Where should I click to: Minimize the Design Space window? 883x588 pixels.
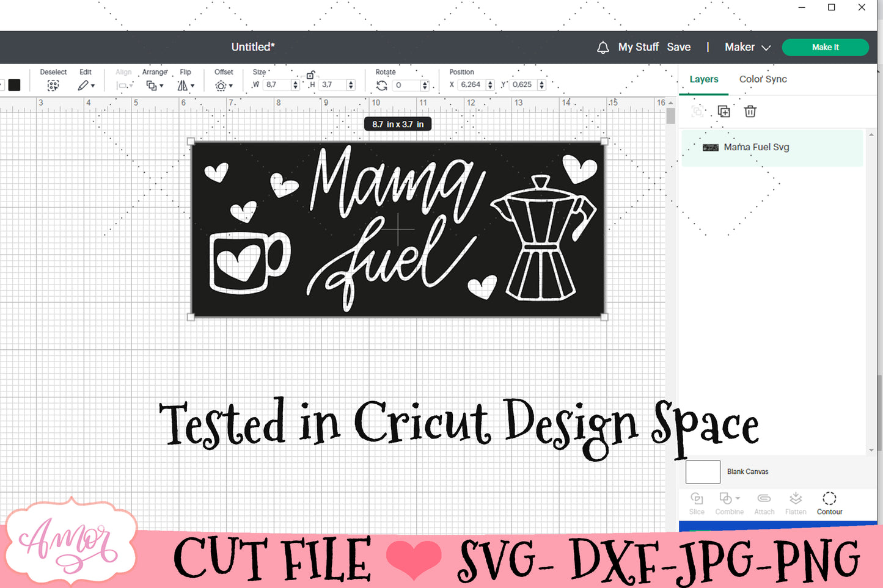point(802,7)
